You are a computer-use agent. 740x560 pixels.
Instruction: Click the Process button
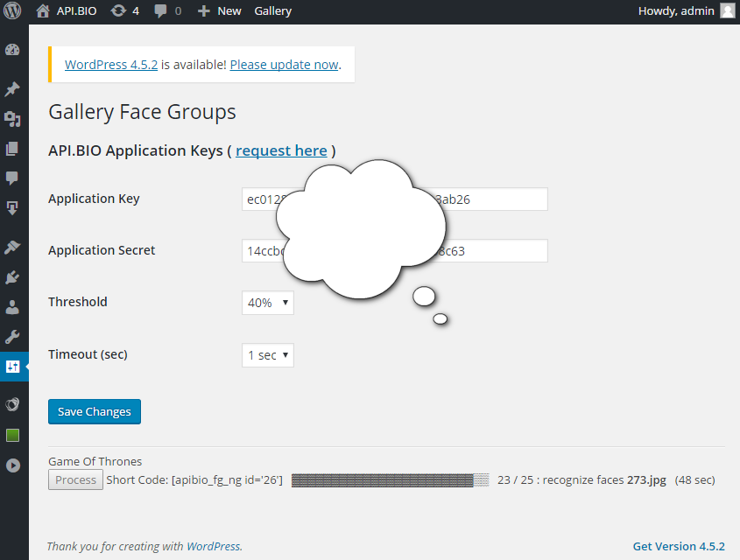(75, 479)
